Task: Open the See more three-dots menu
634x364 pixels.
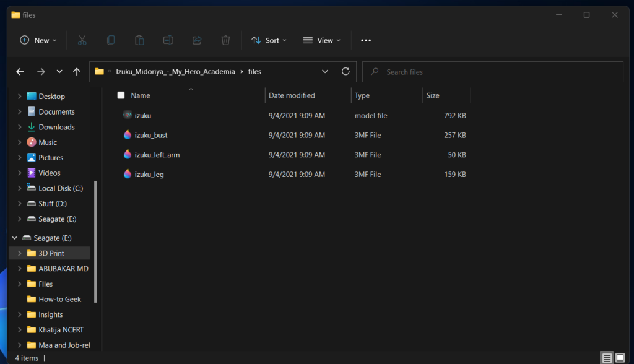Action: (x=366, y=40)
